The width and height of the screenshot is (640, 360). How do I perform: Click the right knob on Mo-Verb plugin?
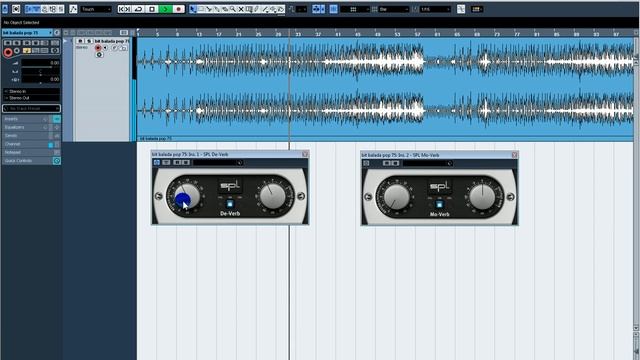pos(482,196)
